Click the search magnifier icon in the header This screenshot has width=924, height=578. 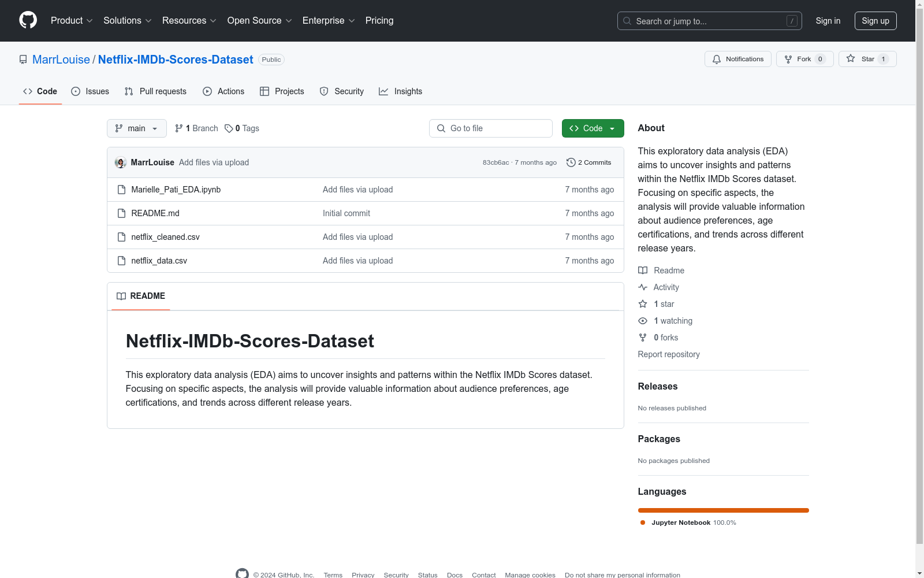click(627, 21)
